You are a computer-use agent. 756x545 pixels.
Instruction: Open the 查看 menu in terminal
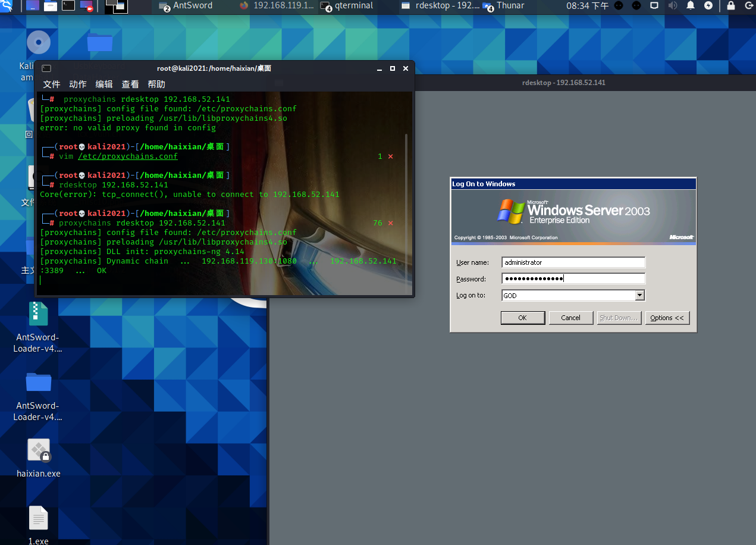(130, 84)
